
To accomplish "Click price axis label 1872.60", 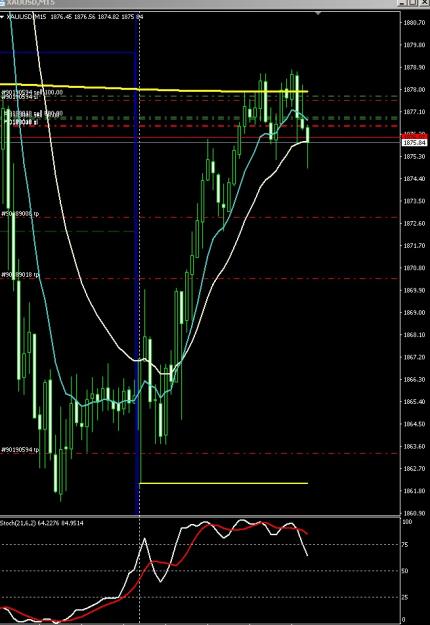I will coord(414,224).
